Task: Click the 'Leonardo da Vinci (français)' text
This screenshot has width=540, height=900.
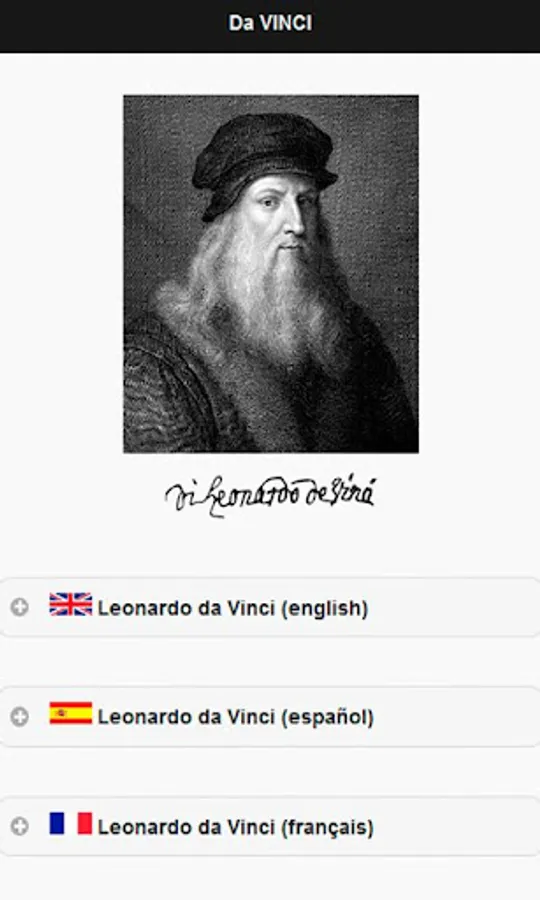Action: 236,827
